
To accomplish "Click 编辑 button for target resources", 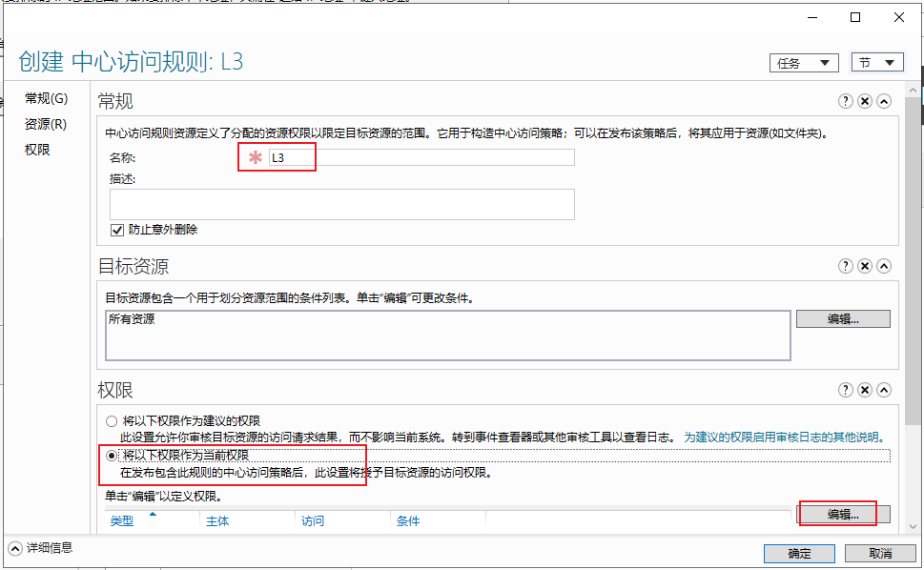I will pyautogui.click(x=843, y=319).
